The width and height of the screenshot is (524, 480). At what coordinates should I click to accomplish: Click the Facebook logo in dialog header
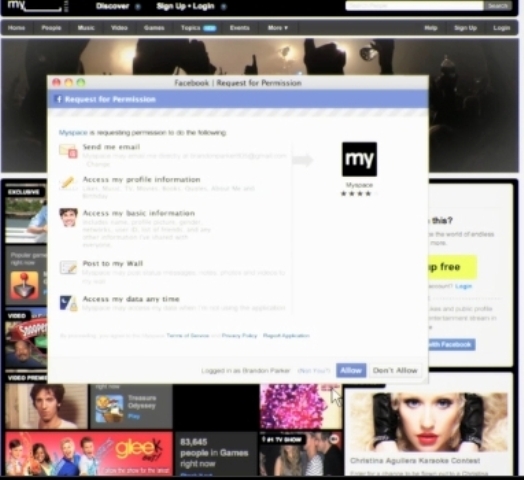tap(58, 99)
